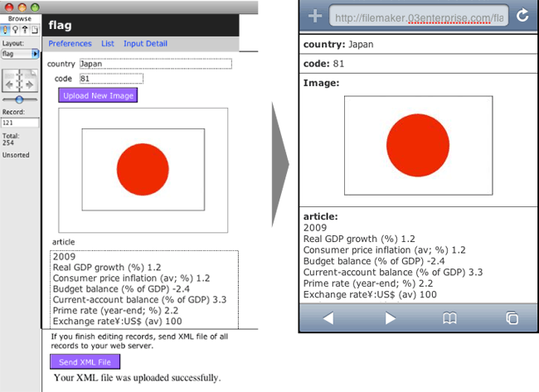
Task: Tap the Japan flag image in mobile browser
Action: click(418, 145)
